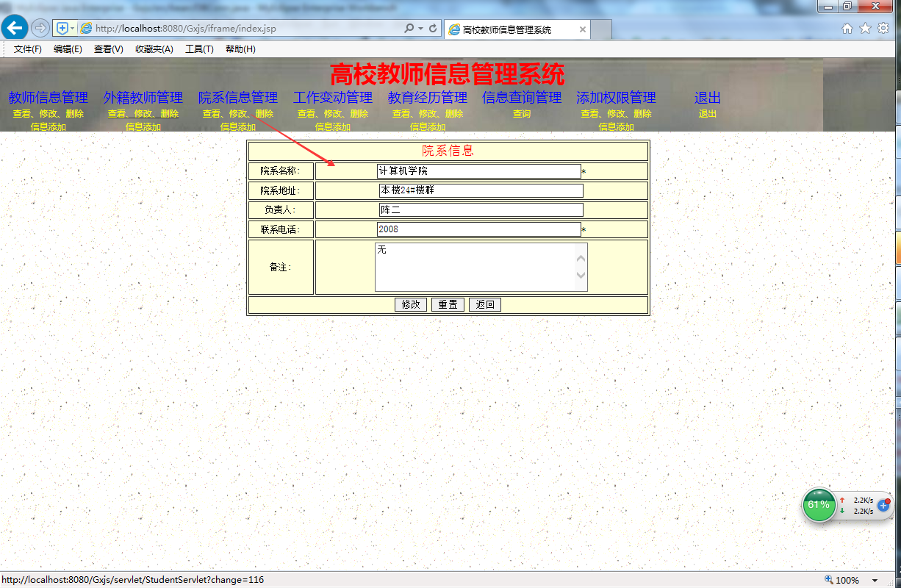Viewport: 901px width, 588px height.
Task: Go back with the browser back arrow
Action: (x=14, y=28)
